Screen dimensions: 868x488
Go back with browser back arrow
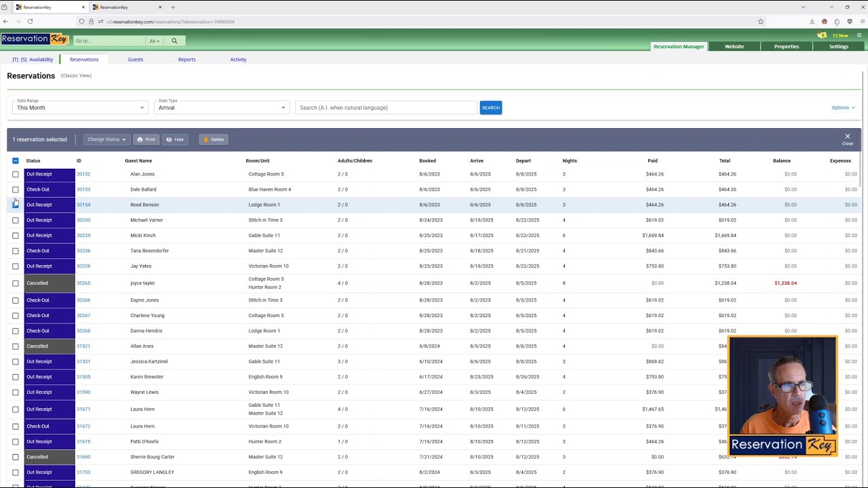[x=5, y=22]
